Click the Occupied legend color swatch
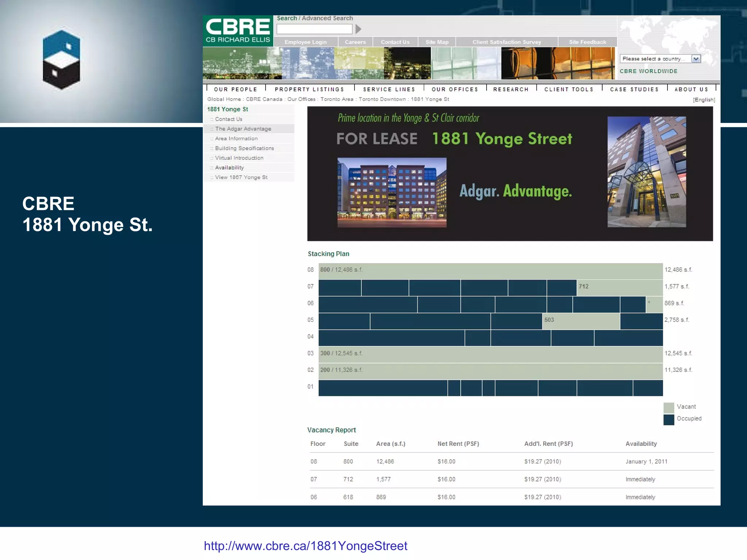Viewport: 747px width, 560px height. [669, 419]
